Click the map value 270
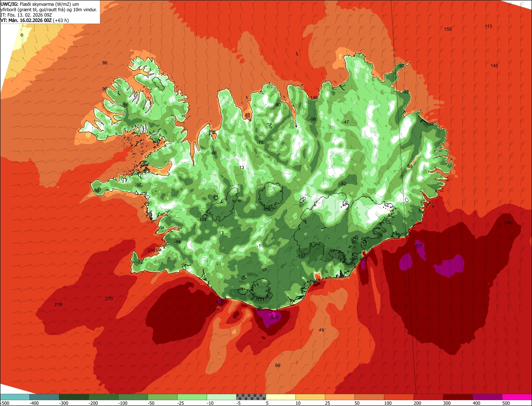This screenshot has height=406, width=532. 109,298
